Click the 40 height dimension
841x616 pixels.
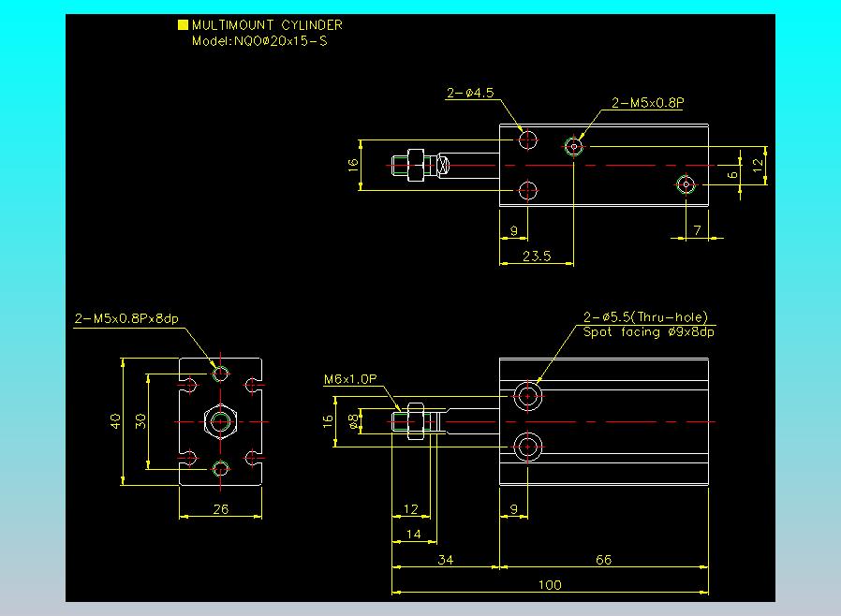click(x=115, y=421)
